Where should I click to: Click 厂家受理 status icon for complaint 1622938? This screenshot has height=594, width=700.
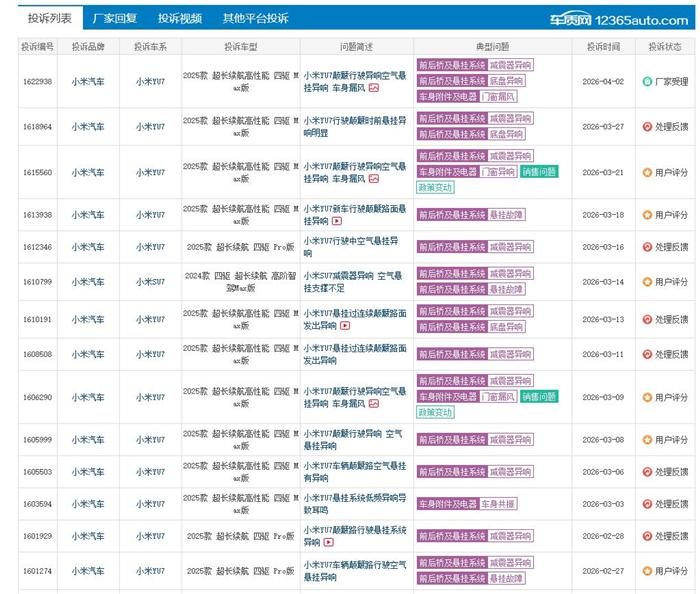(x=647, y=81)
